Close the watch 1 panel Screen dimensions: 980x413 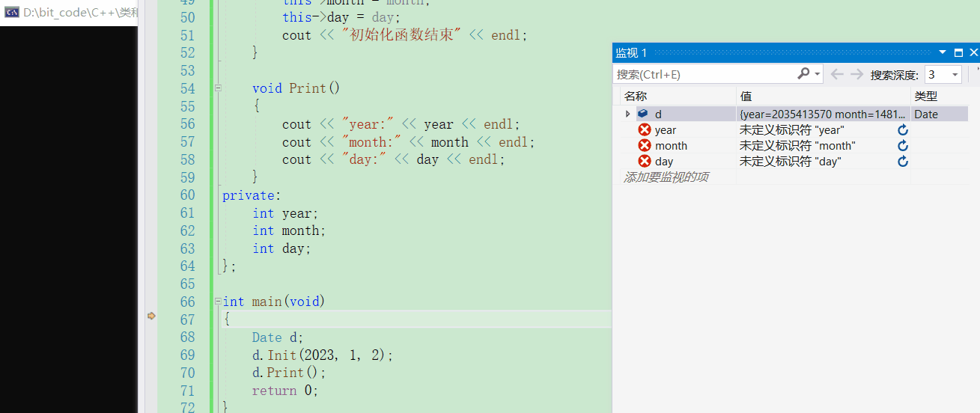973,52
